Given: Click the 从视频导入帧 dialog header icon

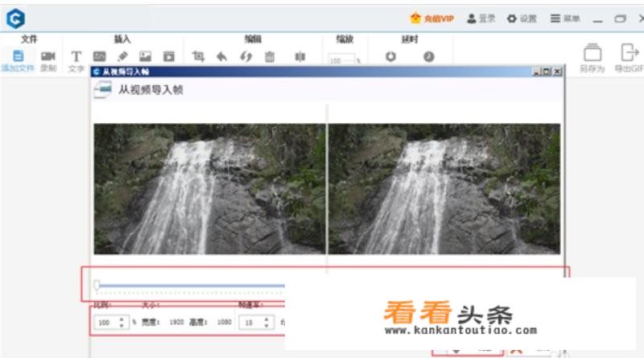Looking at the screenshot, I should pos(103,89).
